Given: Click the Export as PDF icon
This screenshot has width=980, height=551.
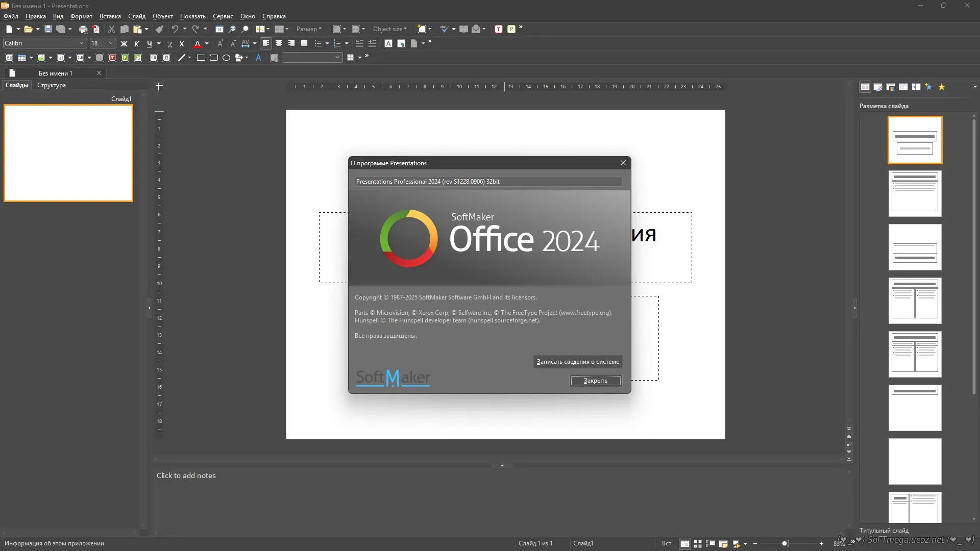Looking at the screenshot, I should pyautogui.click(x=96, y=29).
